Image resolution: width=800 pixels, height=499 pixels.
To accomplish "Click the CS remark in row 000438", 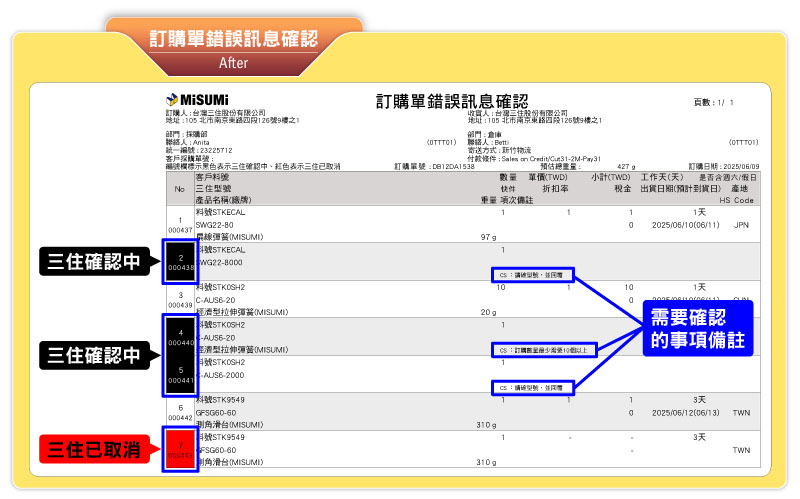I will coord(532,275).
